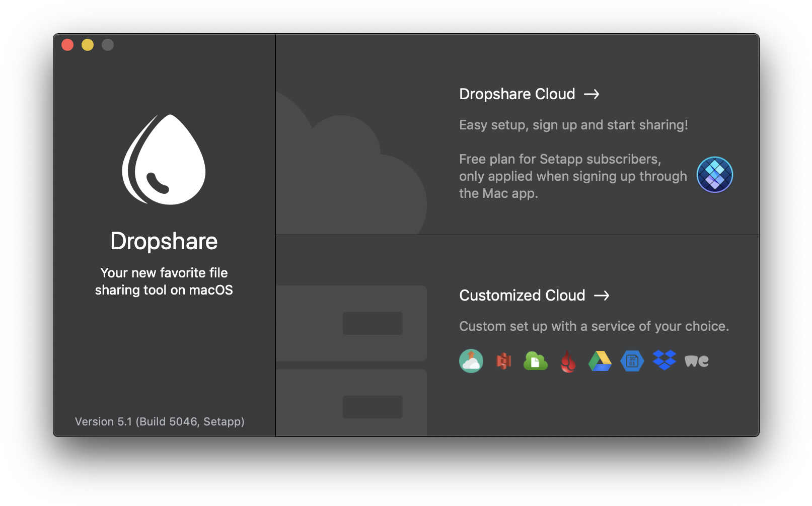Click 'Version 5.1 (Build 5046, Setapp)' text
The image size is (812, 506).
160,422
